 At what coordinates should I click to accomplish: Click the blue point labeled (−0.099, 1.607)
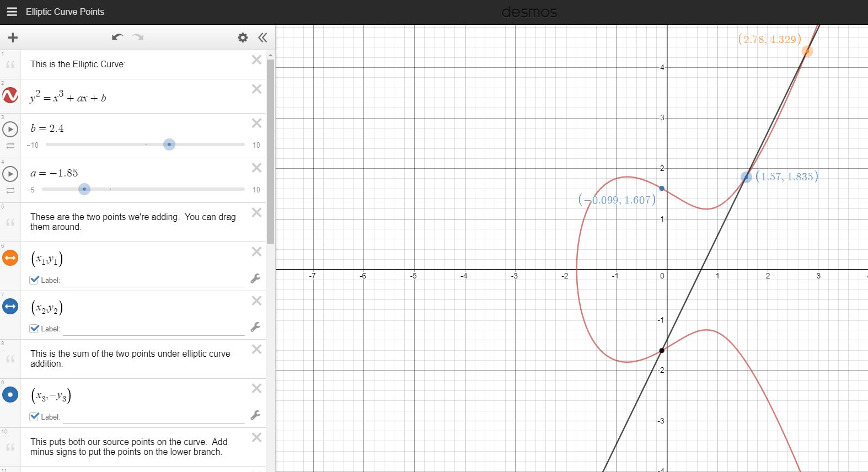click(662, 189)
